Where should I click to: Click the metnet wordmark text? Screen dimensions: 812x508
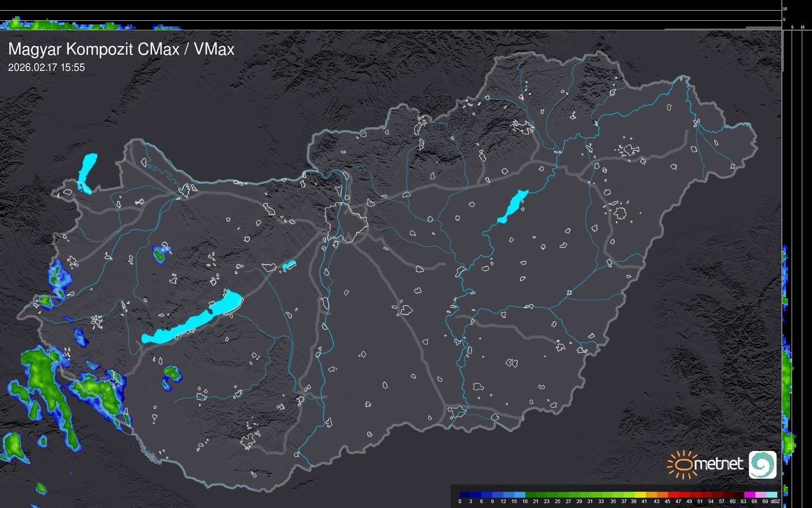coord(719,464)
